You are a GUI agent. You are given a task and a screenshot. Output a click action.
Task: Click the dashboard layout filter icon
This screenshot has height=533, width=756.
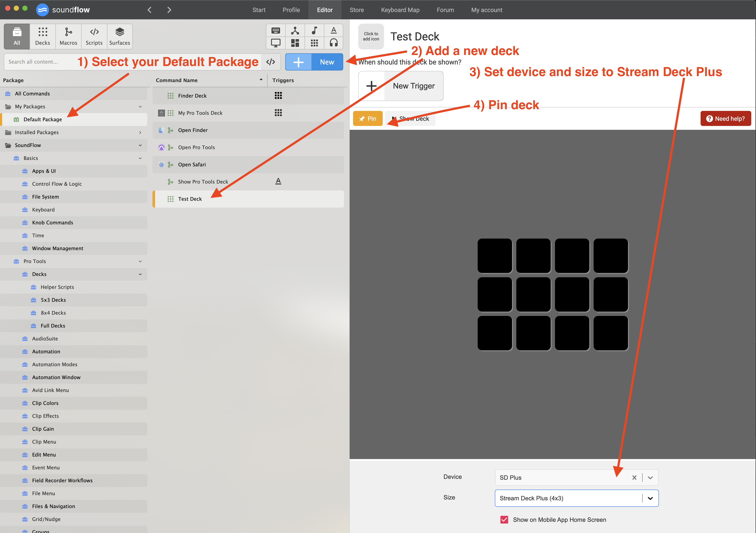point(295,43)
